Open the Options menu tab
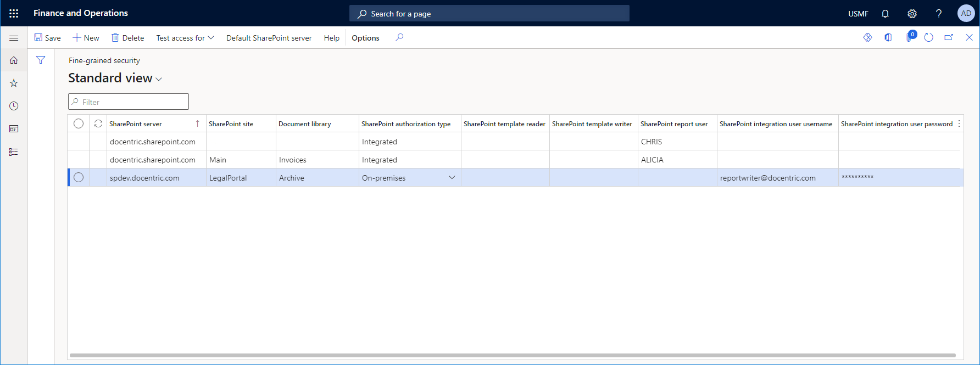This screenshot has width=980, height=365. 365,38
